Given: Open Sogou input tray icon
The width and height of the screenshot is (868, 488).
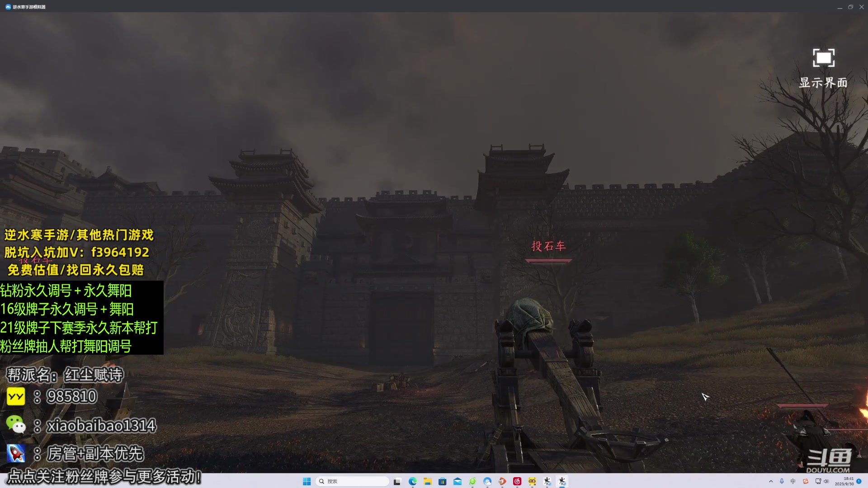Looking at the screenshot, I should click(x=805, y=481).
